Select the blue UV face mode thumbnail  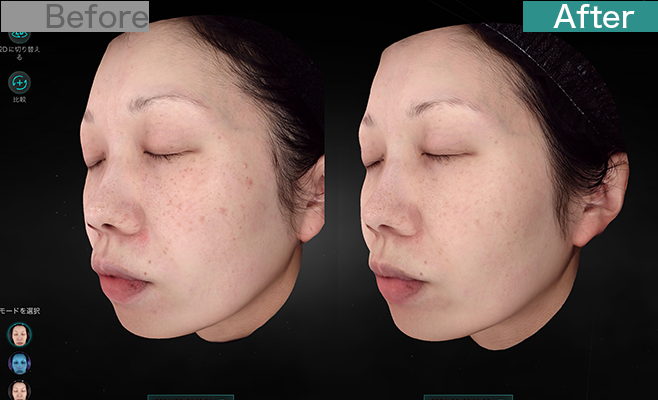pyautogui.click(x=18, y=363)
